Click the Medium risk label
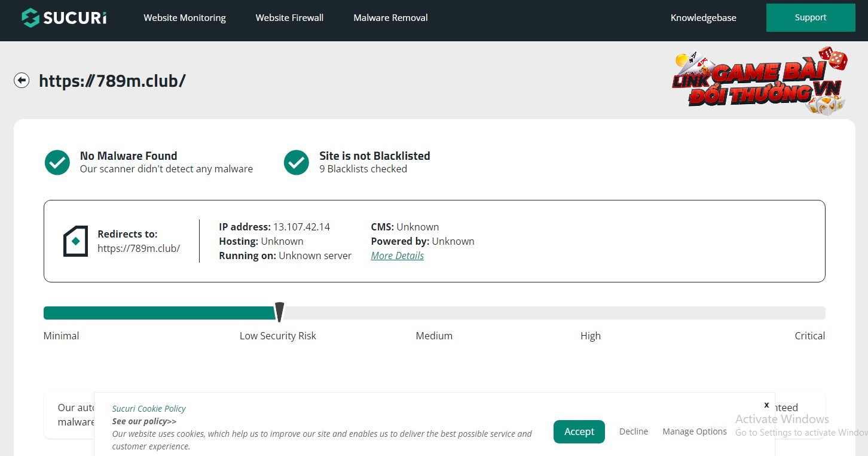868x456 pixels. [x=434, y=336]
